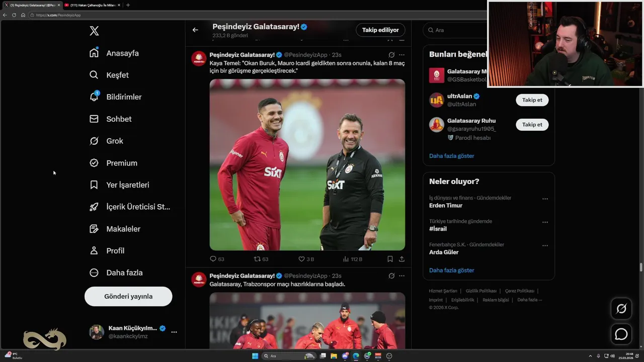Click the Gönderi yayınla button
The width and height of the screenshot is (644, 362).
(x=128, y=296)
